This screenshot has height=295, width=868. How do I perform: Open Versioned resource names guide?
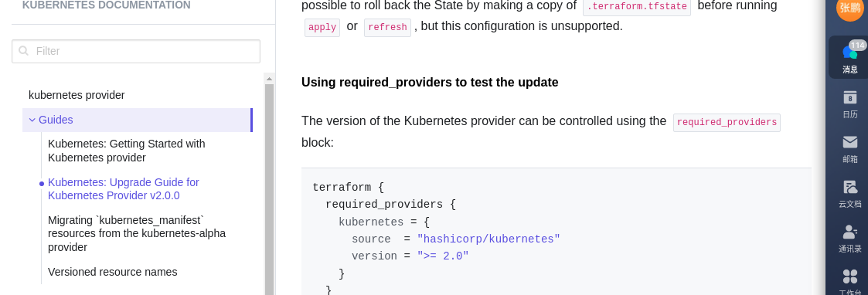(x=112, y=272)
